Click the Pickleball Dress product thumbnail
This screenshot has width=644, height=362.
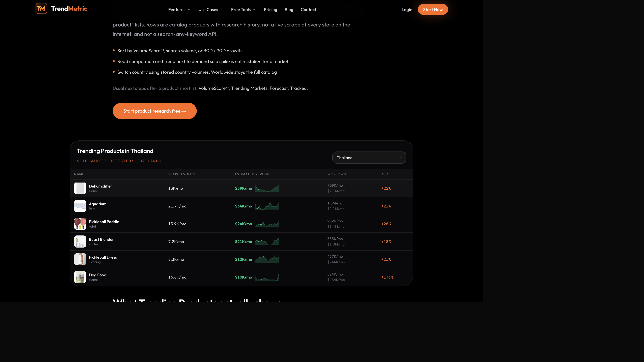(80, 259)
